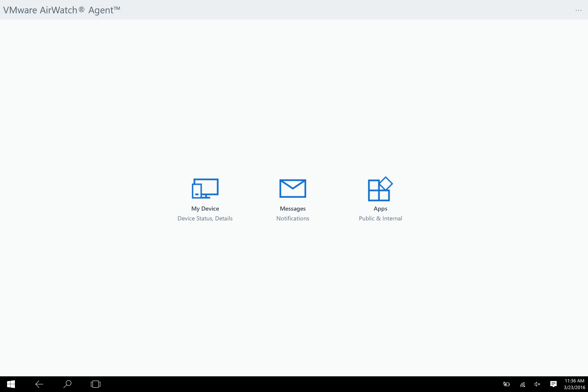Screen dimensions: 588x392
Task: Click the battery power status icon
Action: [x=506, y=384]
